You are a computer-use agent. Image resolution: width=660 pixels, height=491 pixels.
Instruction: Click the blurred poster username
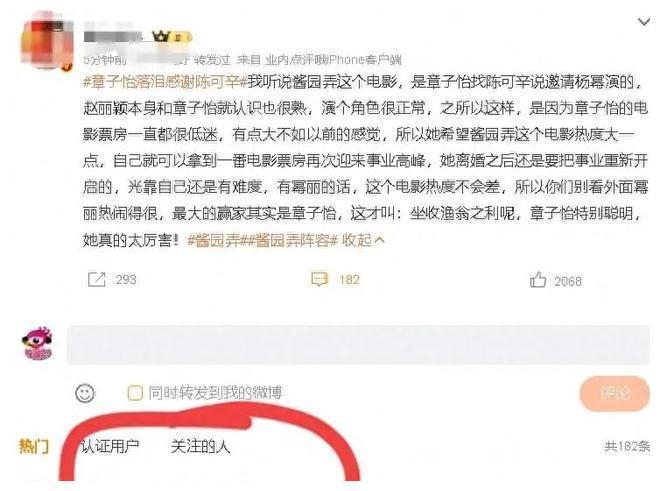coord(114,37)
